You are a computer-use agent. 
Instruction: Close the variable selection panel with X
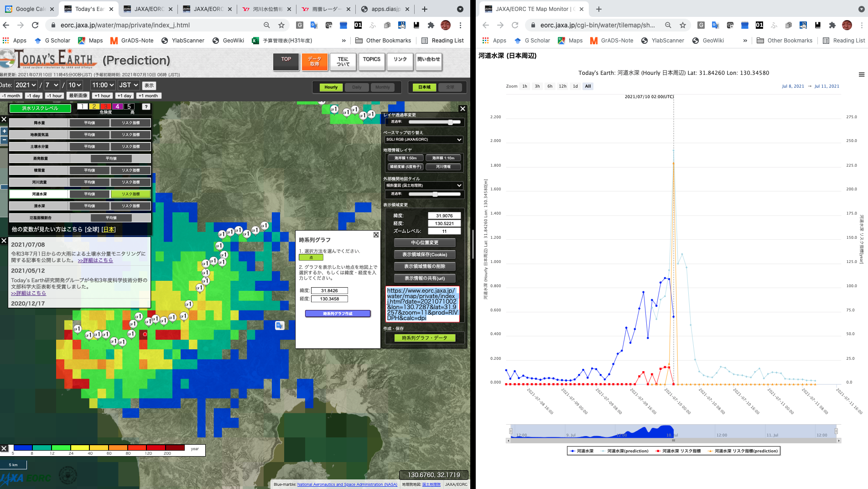pyautogui.click(x=4, y=119)
